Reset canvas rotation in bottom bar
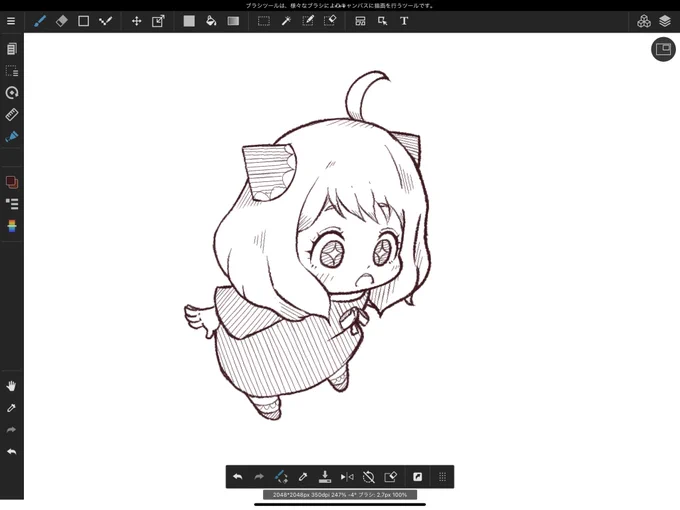Screen dimensions: 680x510 pyautogui.click(x=369, y=477)
